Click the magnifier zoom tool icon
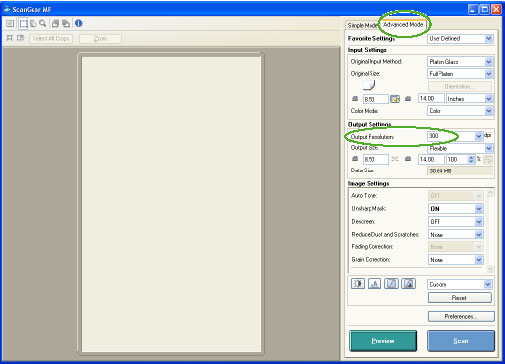505x364 pixels. coord(43,23)
